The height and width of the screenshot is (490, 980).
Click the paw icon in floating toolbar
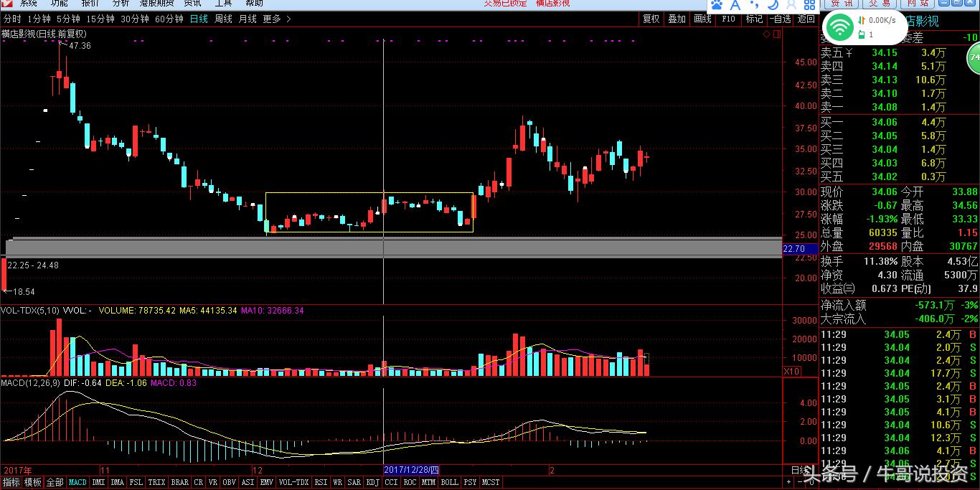(x=717, y=4)
